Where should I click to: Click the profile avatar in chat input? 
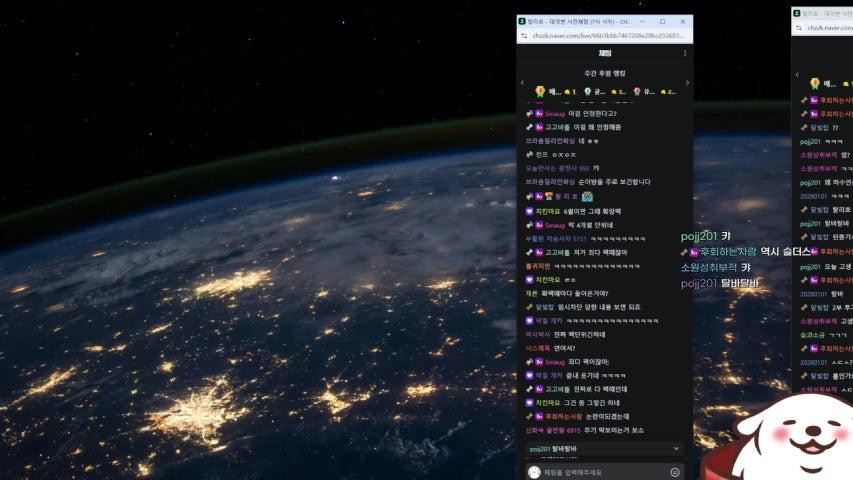(534, 472)
